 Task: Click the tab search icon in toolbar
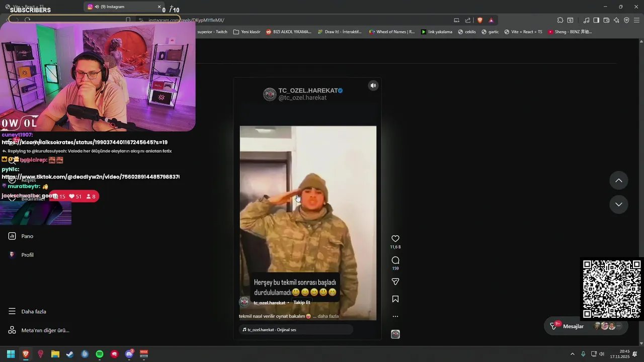click(x=570, y=20)
